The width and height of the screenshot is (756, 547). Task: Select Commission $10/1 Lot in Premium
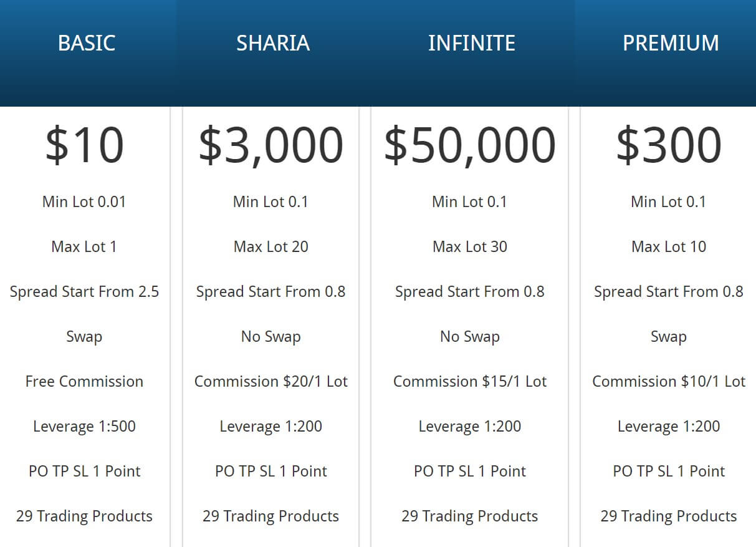[669, 382]
